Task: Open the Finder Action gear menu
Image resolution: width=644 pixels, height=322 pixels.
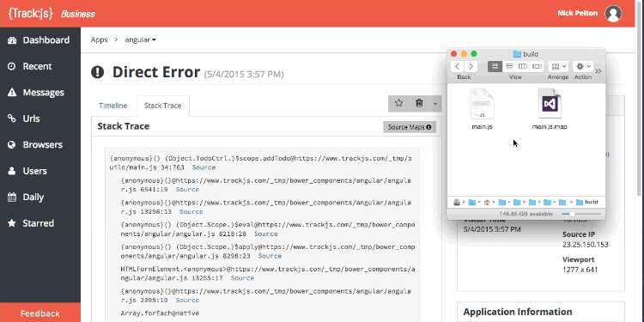Action: 583,66
